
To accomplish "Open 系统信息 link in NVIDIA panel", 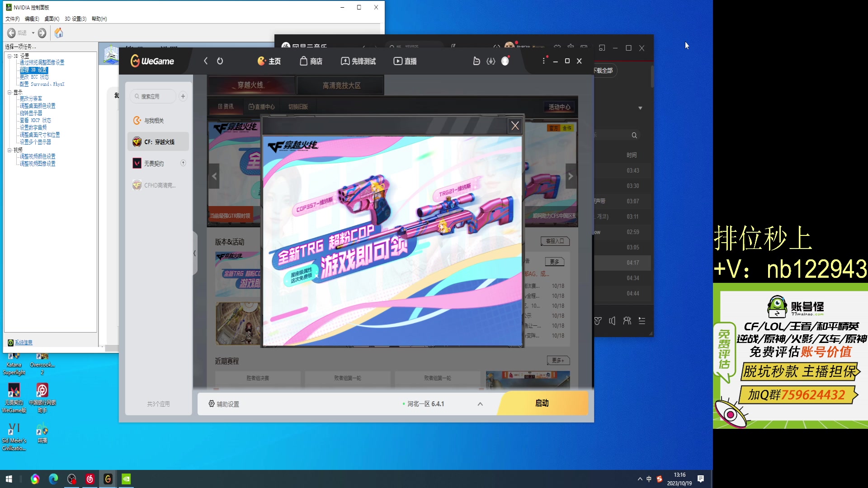I will [24, 343].
